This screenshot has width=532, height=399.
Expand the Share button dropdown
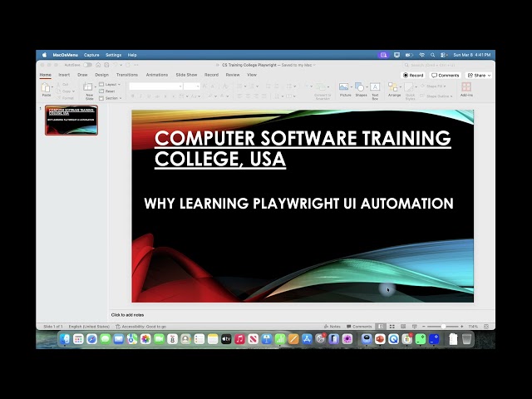(489, 76)
